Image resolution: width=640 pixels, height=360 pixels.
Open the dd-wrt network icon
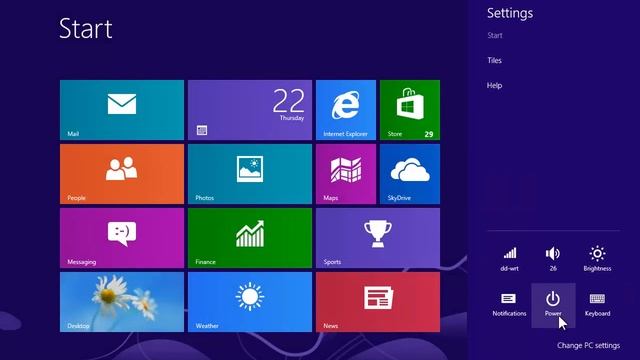point(509,259)
